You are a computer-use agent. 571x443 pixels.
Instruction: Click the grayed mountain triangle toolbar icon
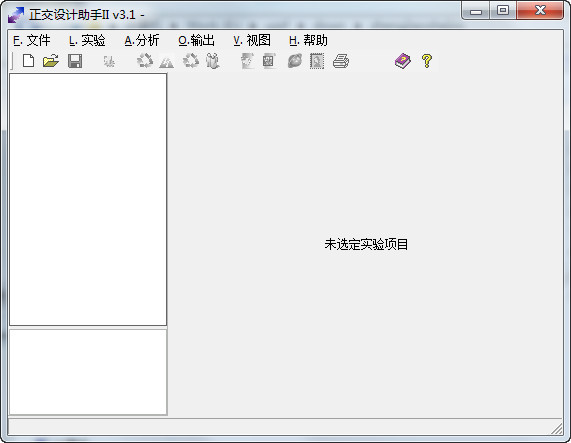click(x=166, y=62)
